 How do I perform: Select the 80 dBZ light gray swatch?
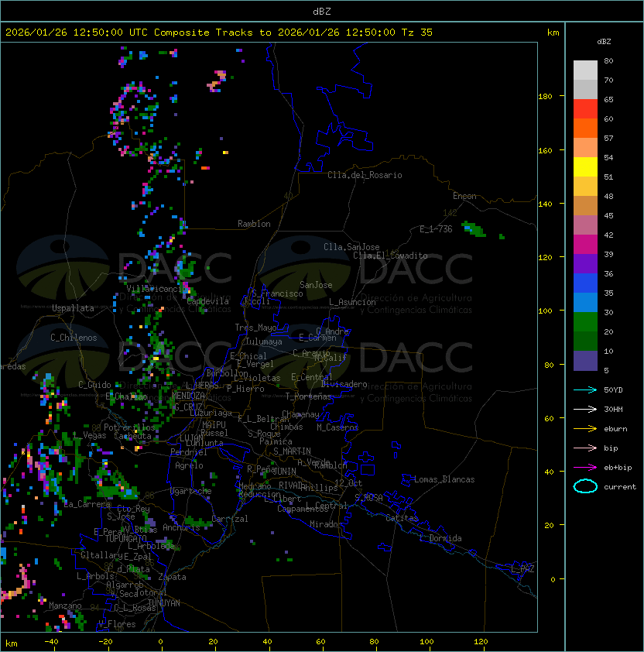(585, 70)
